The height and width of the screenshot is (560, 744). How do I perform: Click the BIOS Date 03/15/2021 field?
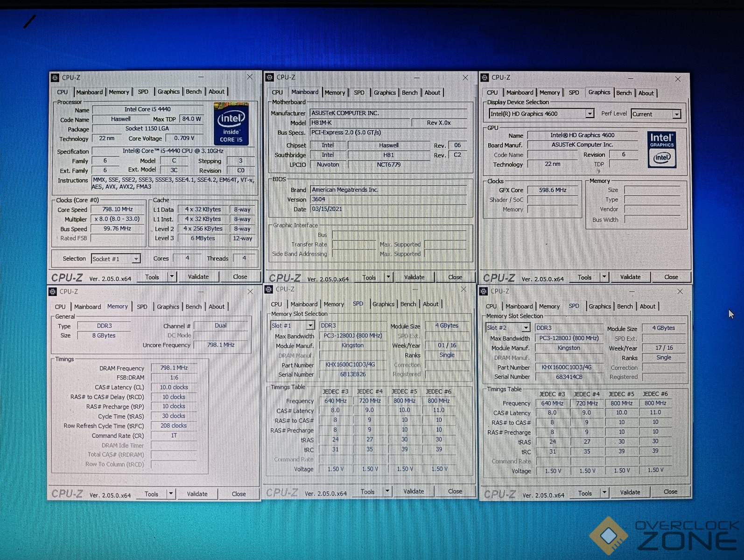click(x=388, y=209)
